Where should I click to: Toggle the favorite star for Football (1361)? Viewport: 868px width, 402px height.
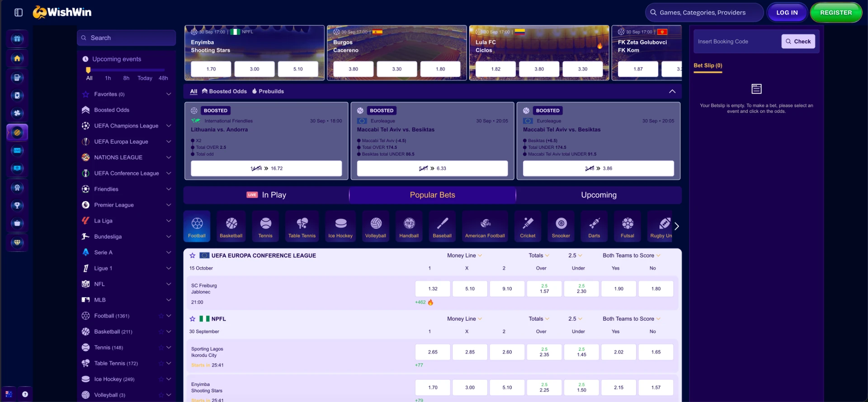[161, 316]
